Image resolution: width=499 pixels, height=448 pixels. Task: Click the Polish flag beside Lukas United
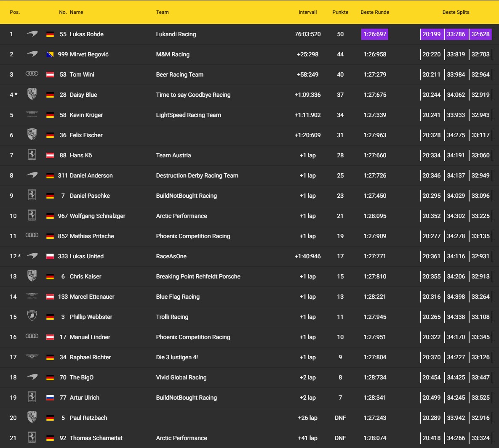[x=50, y=256]
